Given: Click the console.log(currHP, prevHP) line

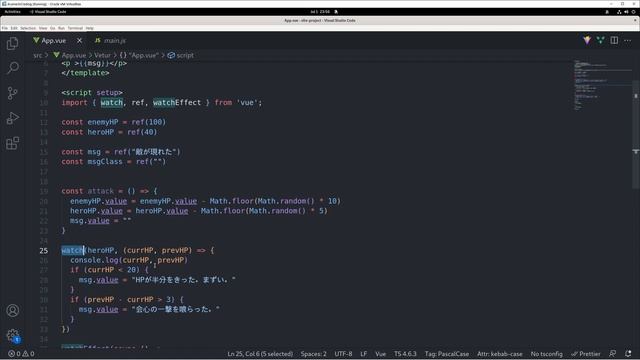Looking at the screenshot, I should click(129, 260).
